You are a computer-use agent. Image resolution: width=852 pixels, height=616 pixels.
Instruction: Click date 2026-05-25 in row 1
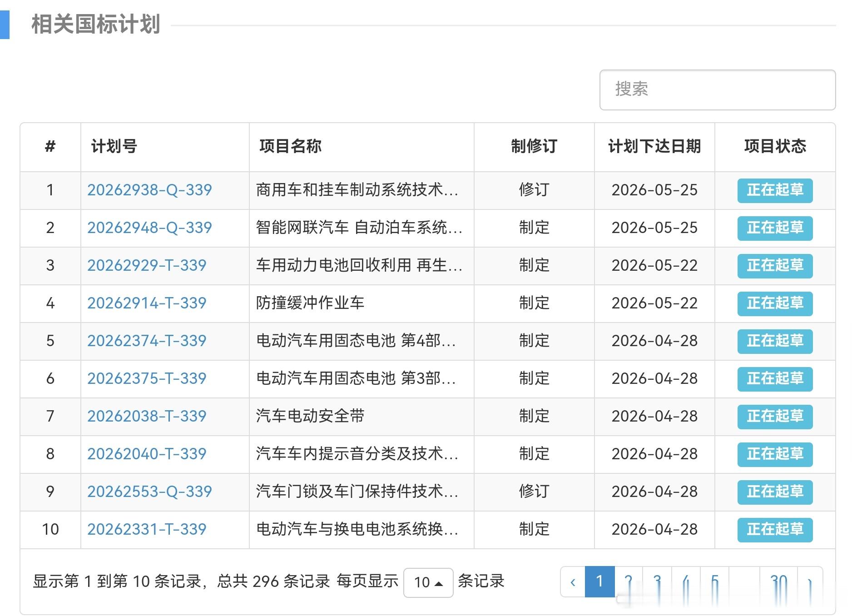654,190
